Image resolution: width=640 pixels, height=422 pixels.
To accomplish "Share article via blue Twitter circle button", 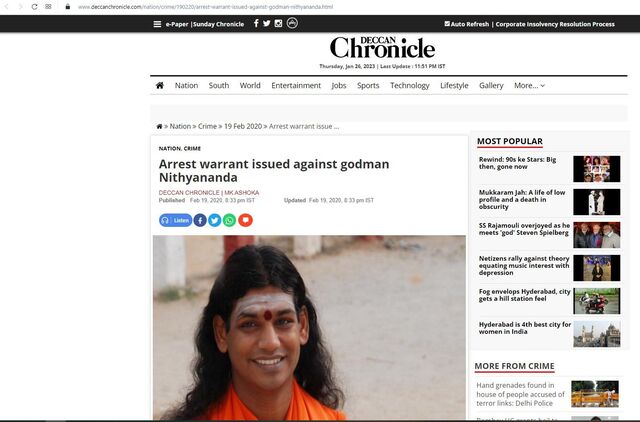I will click(x=215, y=220).
